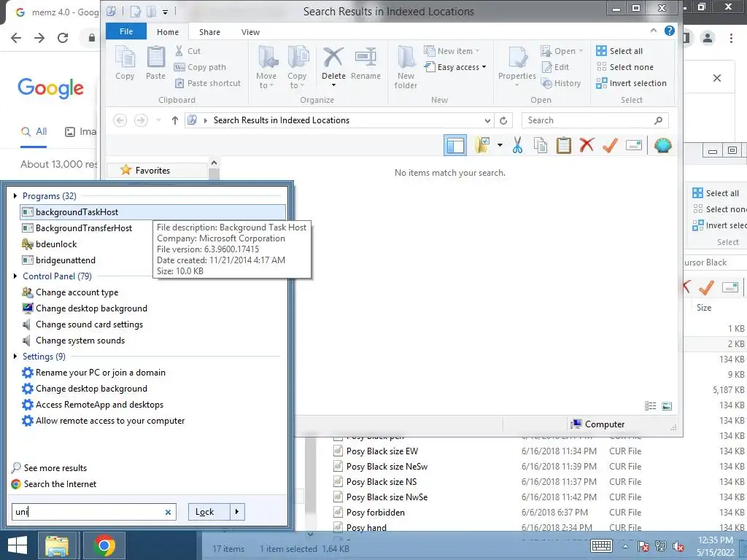Open Access RemoteApp and desktops
747x560 pixels.
click(x=93, y=405)
